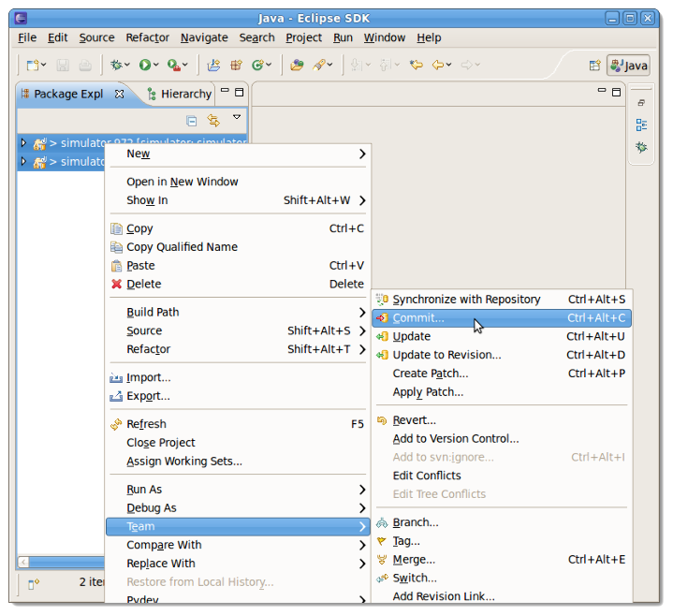The width and height of the screenshot is (673, 616).
Task: Click the New Java Package icon
Action: pos(236,66)
